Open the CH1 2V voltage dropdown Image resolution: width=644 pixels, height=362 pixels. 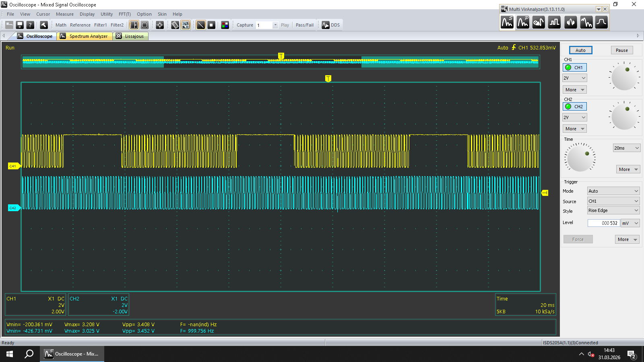(x=574, y=78)
